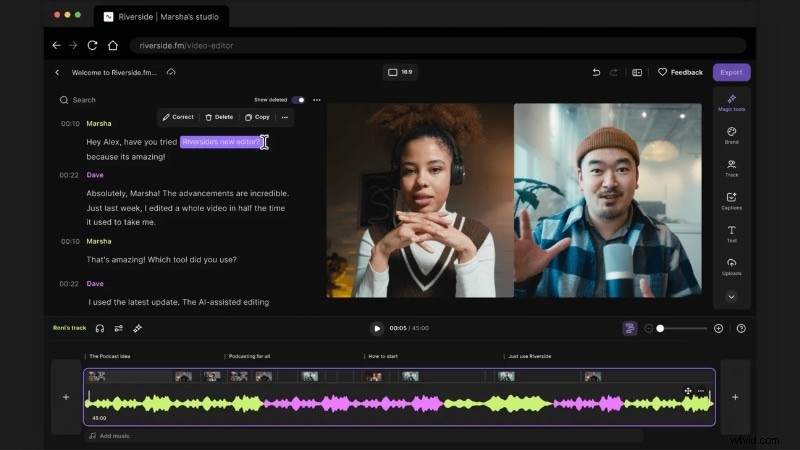Click Dave's video frame
Screen dimensions: 800x450
coord(608,201)
